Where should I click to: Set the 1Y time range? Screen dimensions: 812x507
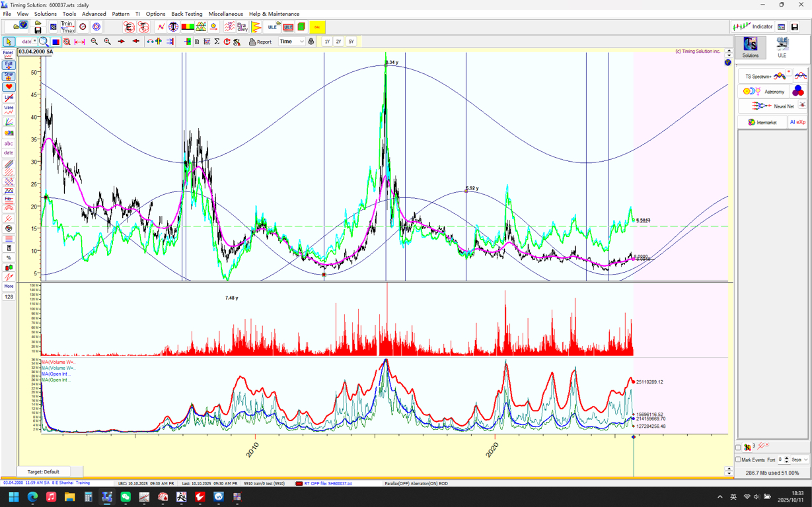click(x=327, y=42)
